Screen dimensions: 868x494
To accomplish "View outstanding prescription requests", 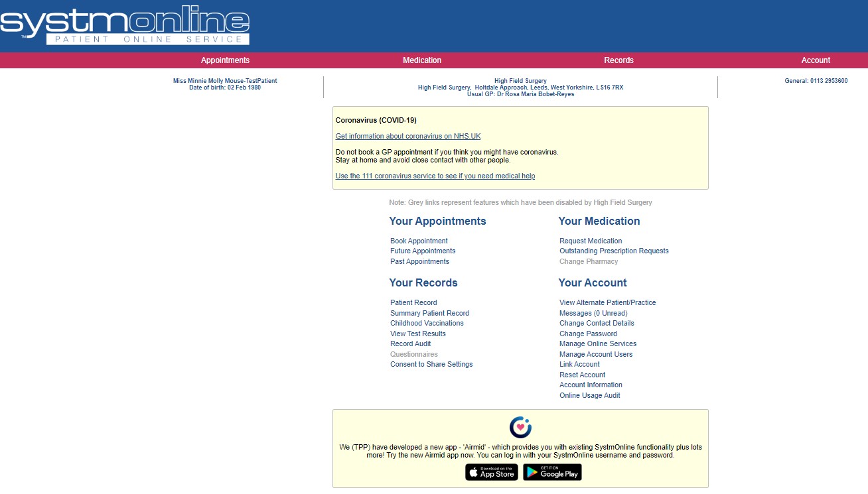I will tap(614, 251).
